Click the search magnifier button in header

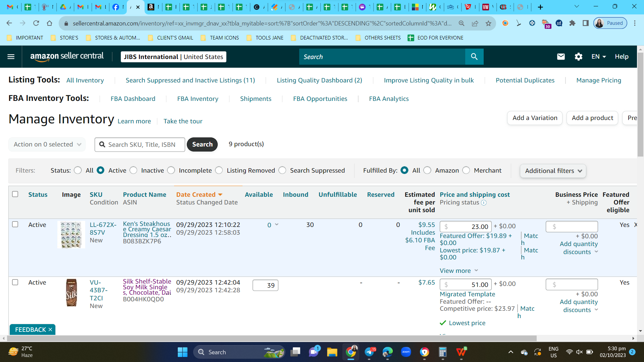(x=474, y=57)
